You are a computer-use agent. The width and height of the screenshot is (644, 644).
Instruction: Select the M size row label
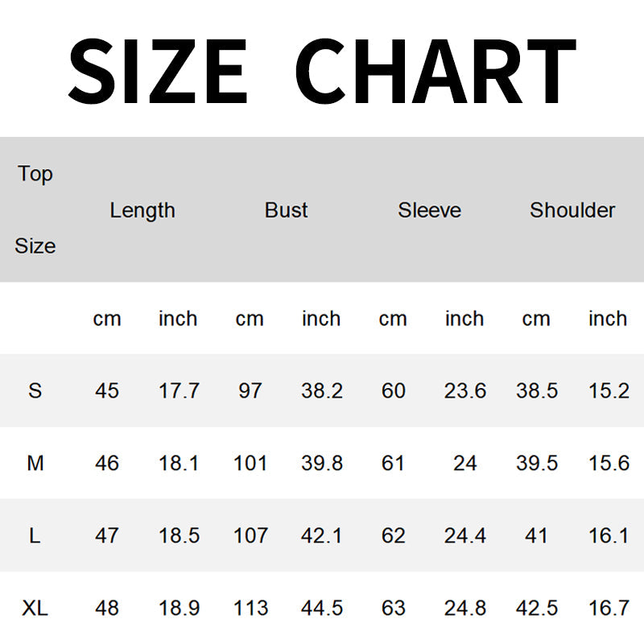[x=35, y=464]
